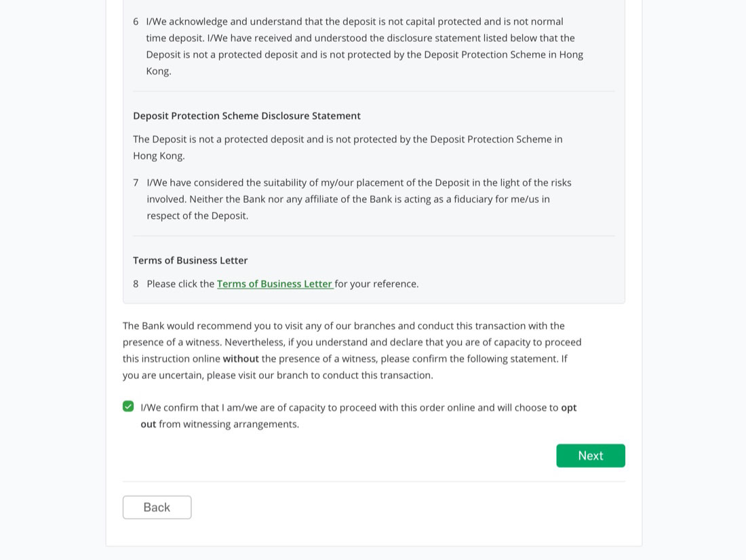Screen dimensions: 746x560
Task: Select the clause 6 acknowledgement paragraph
Action: click(x=364, y=47)
